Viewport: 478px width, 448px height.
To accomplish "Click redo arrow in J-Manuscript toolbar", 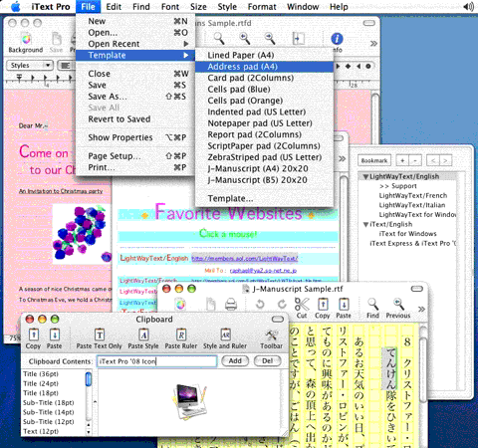I will pos(282,304).
